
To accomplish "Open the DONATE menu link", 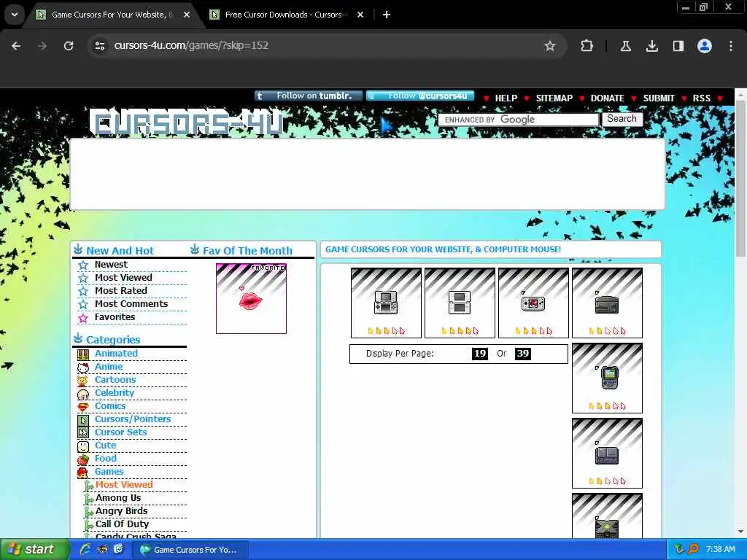I will click(608, 98).
